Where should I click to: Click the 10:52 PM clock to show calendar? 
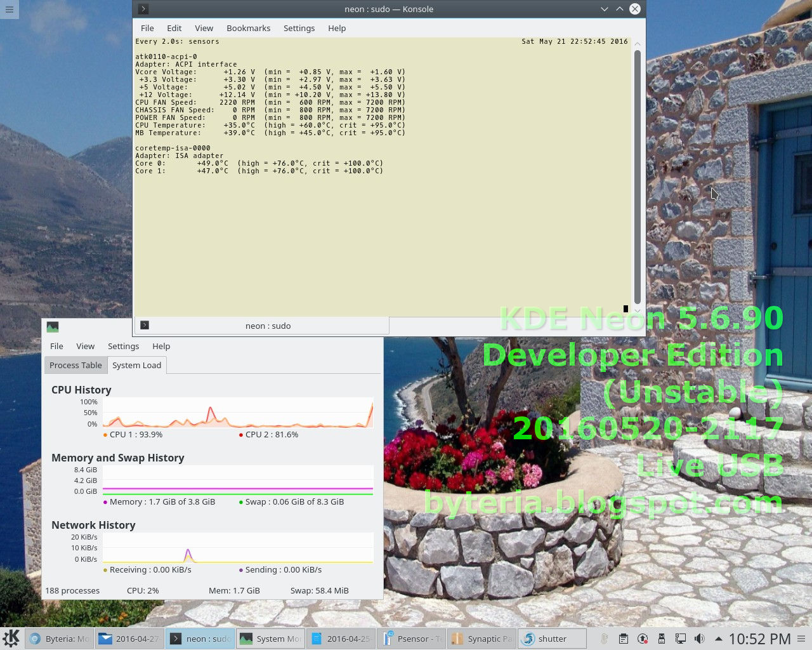pyautogui.click(x=762, y=638)
